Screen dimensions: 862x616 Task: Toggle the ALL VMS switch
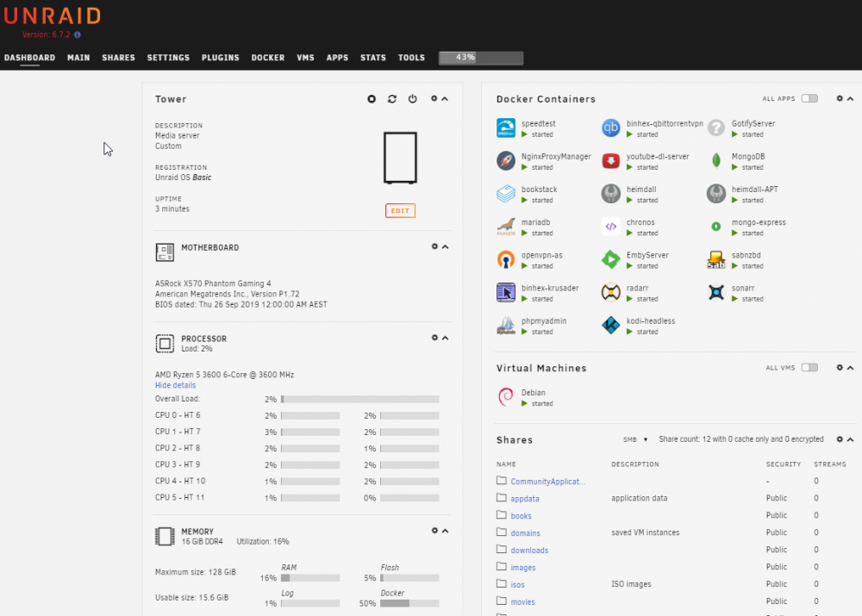point(809,367)
